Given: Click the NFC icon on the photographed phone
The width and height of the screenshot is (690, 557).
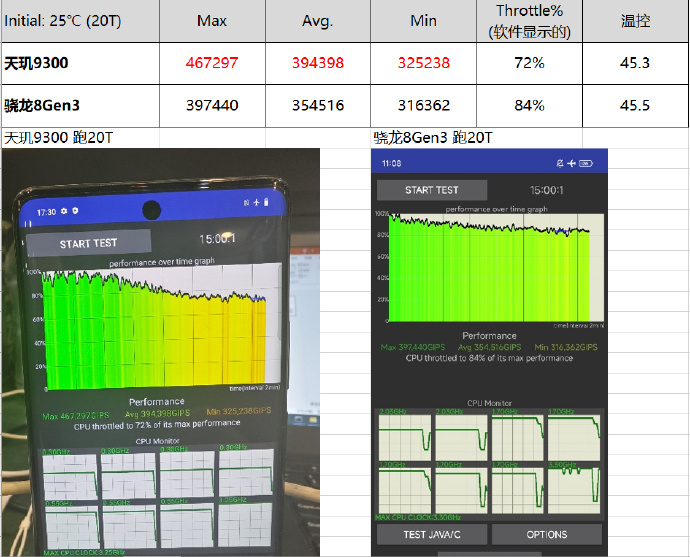Looking at the screenshot, I should click(246, 203).
